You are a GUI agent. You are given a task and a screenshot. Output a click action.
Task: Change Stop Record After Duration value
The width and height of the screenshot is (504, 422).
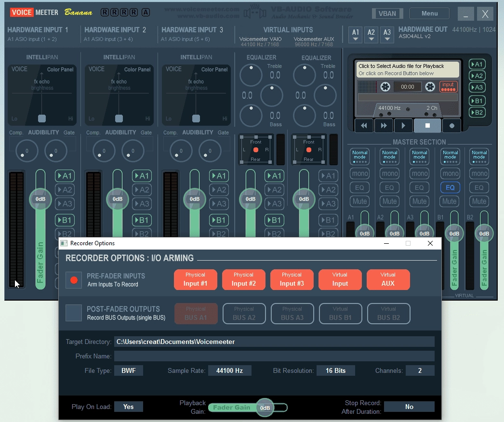click(409, 407)
